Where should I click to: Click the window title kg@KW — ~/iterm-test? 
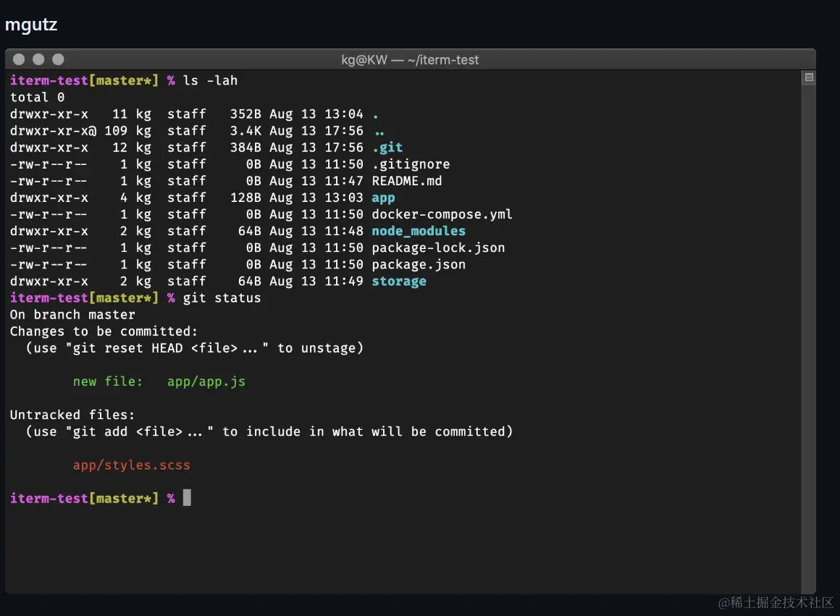[x=410, y=60]
